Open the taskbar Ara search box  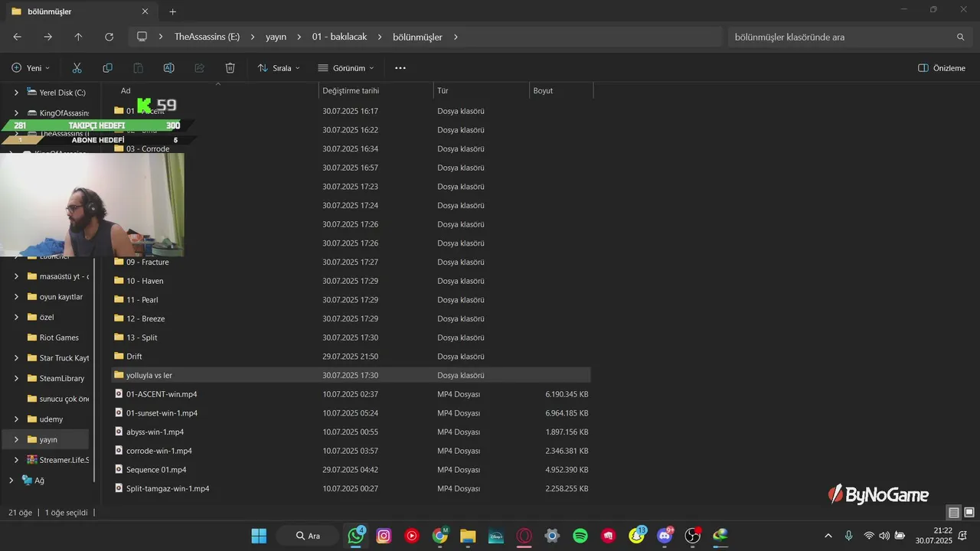pos(308,536)
